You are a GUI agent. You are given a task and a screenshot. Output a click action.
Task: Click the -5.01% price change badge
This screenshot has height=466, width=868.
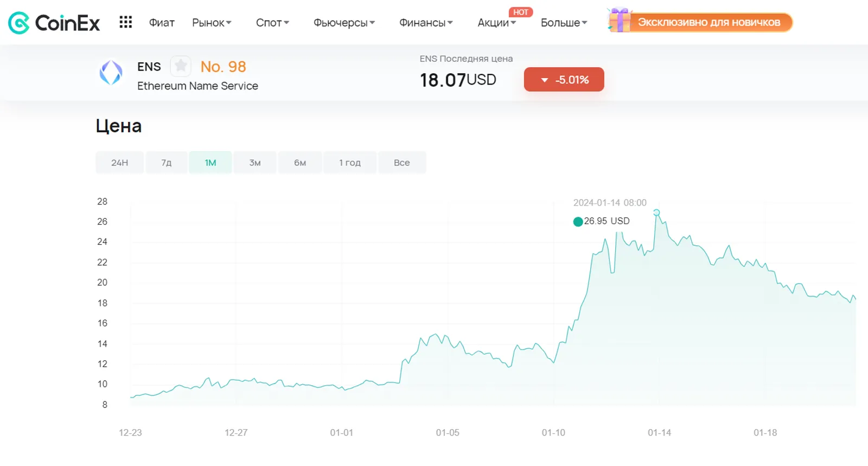click(x=564, y=80)
